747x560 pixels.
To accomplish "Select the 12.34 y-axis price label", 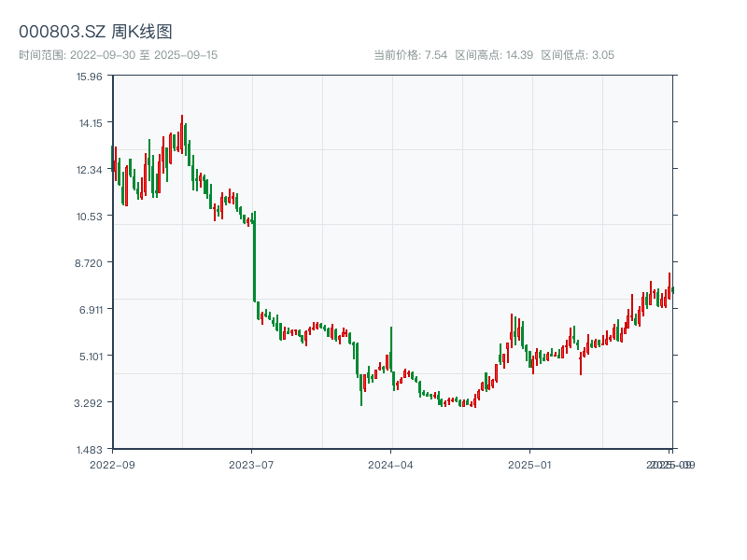I will (x=90, y=169).
